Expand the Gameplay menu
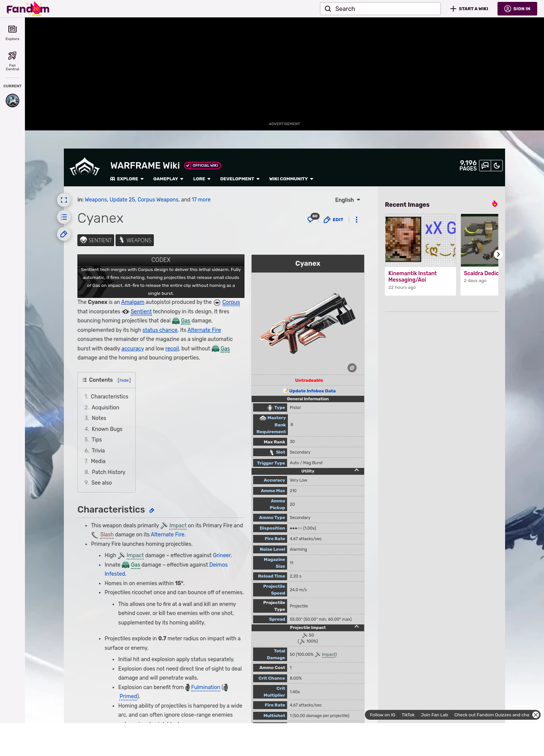This screenshot has width=544, height=756. [168, 179]
